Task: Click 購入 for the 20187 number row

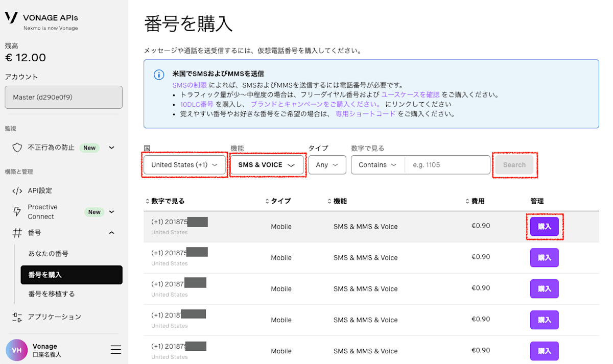Action: coord(545,288)
